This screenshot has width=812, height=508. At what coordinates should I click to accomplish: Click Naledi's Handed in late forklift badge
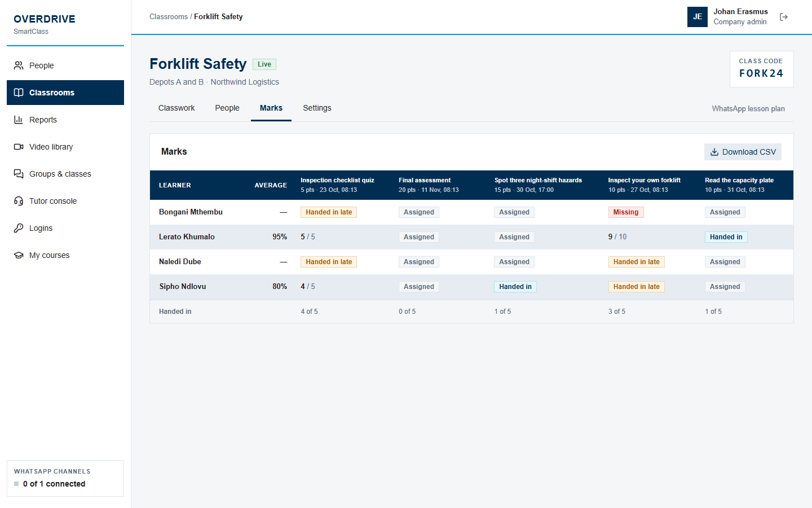pos(637,262)
